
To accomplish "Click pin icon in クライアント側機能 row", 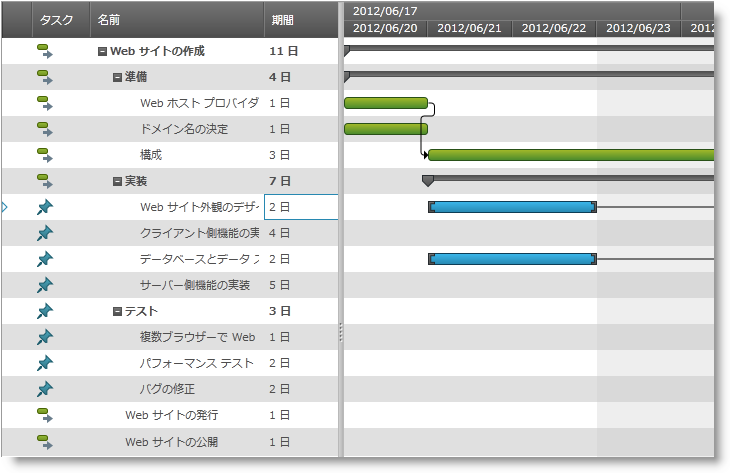I will click(x=45, y=233).
